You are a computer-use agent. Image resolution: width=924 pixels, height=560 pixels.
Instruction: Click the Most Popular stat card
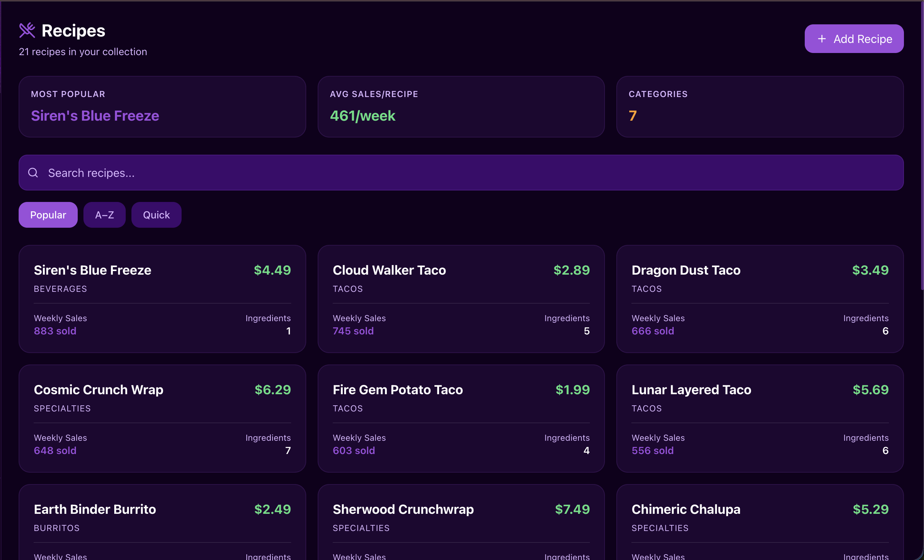[x=162, y=106]
